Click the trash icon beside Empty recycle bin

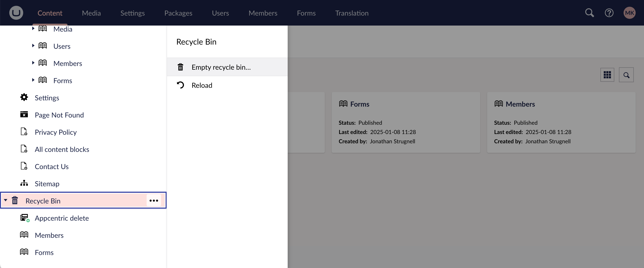(180, 67)
